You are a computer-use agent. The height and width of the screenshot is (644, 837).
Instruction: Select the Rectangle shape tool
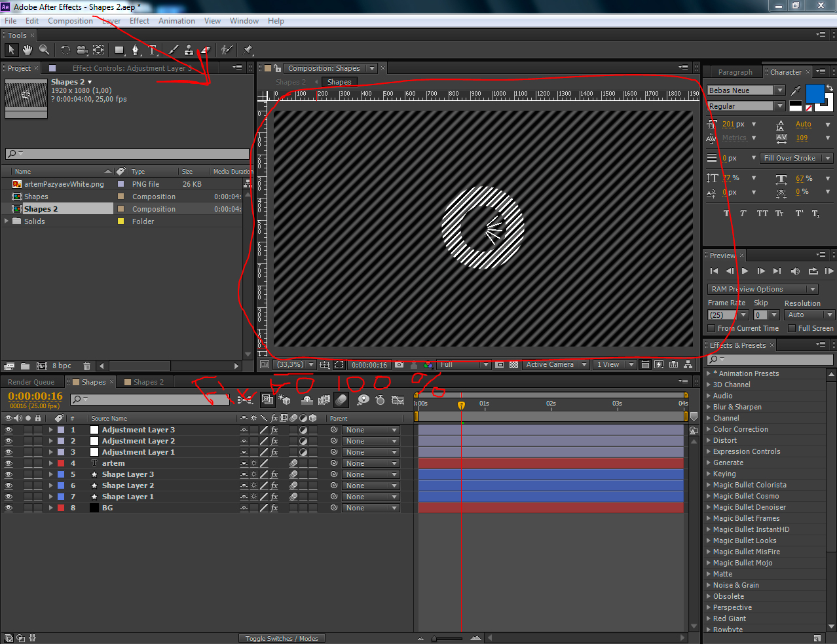(120, 50)
